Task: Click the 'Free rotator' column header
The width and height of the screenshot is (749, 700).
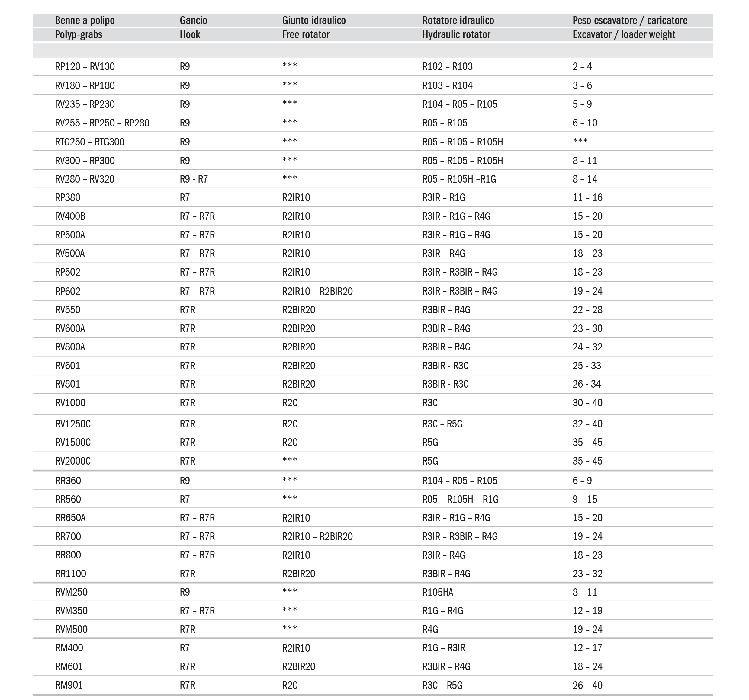Action: click(306, 35)
